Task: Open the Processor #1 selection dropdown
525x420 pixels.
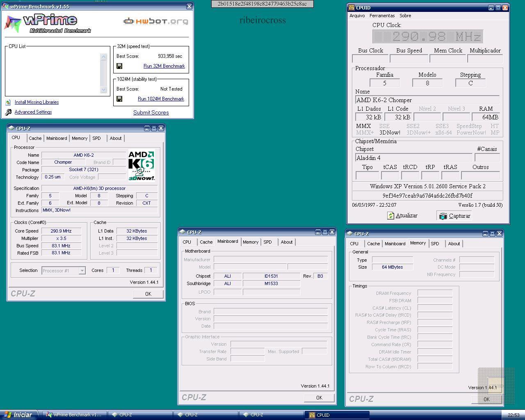Action: coord(82,271)
